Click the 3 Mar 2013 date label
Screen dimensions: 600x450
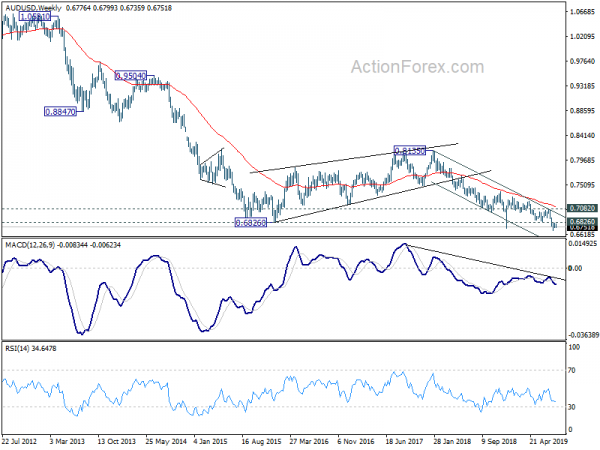click(67, 441)
